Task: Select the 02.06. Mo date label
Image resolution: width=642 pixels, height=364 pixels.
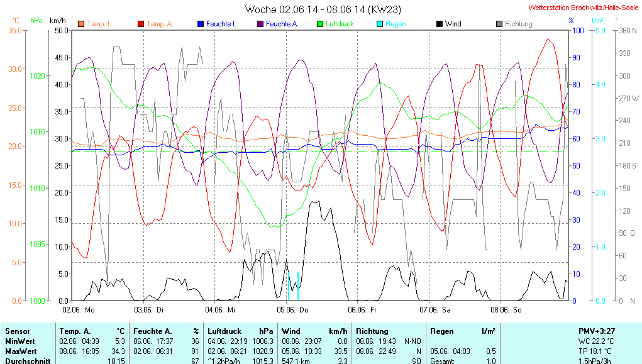Action: pyautogui.click(x=79, y=309)
